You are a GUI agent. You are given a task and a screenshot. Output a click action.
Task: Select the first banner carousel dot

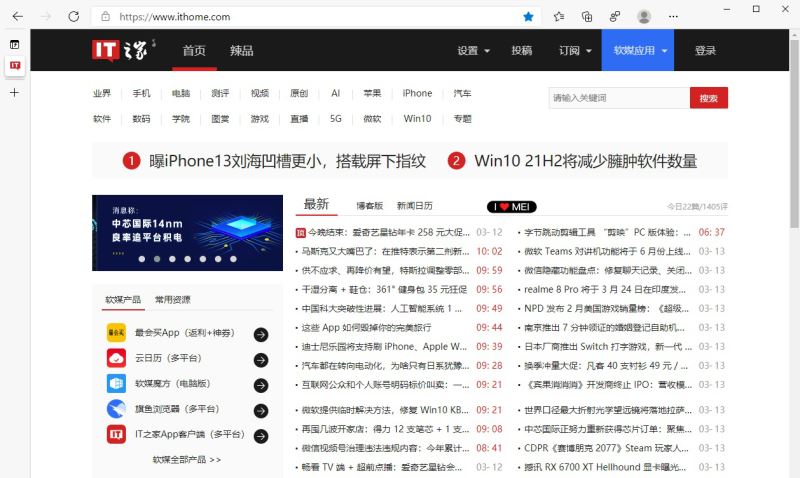142,259
